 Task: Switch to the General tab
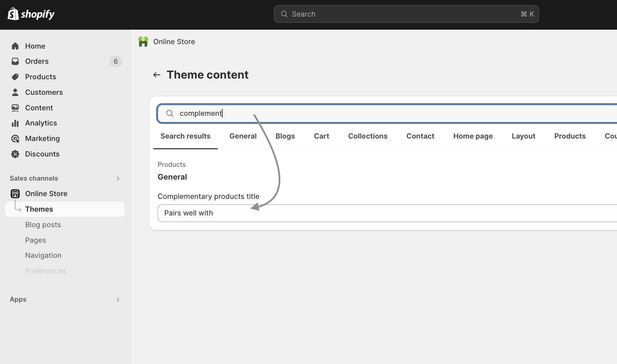pyautogui.click(x=243, y=136)
